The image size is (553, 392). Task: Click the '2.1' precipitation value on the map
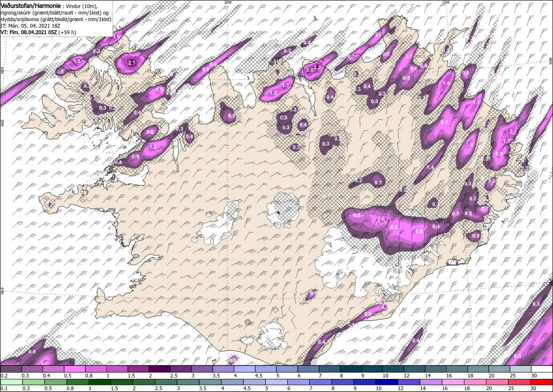coord(132,63)
